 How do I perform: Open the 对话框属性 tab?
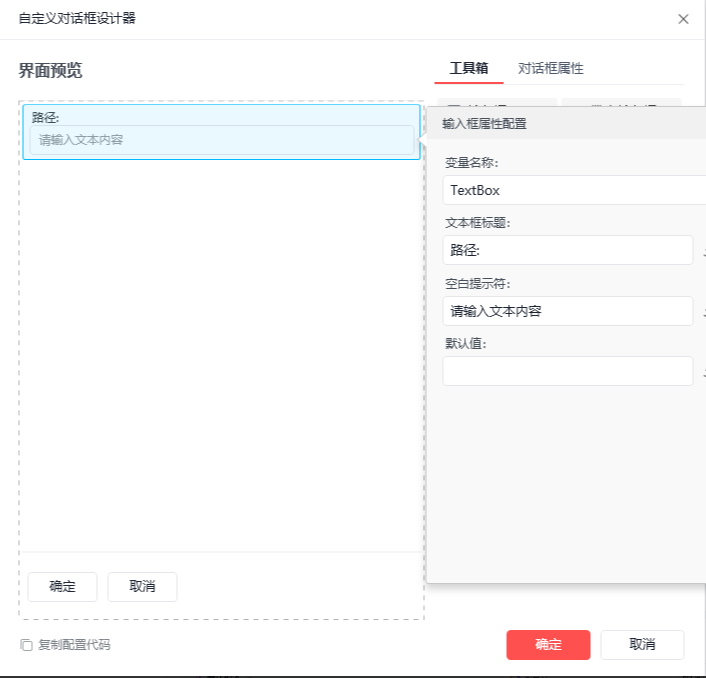551,68
